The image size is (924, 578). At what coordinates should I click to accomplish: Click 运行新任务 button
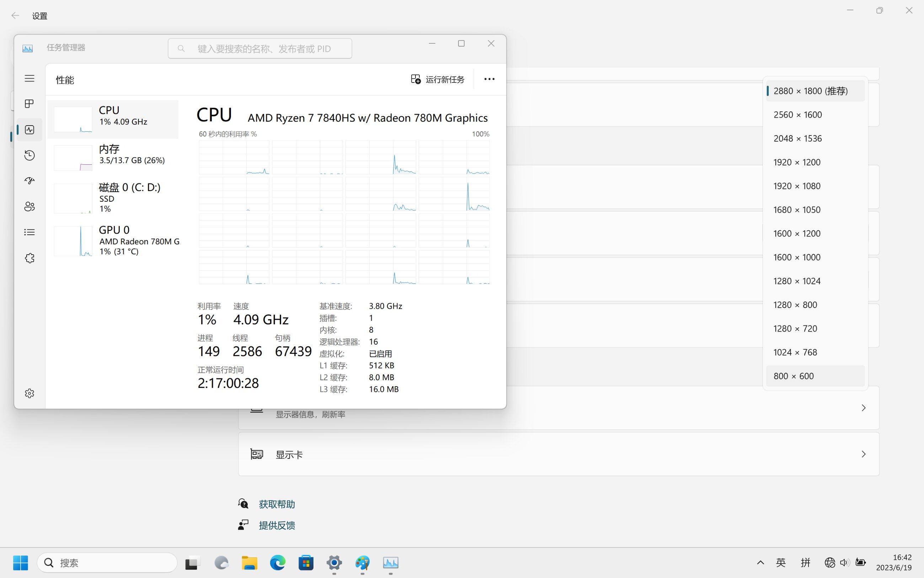437,79
